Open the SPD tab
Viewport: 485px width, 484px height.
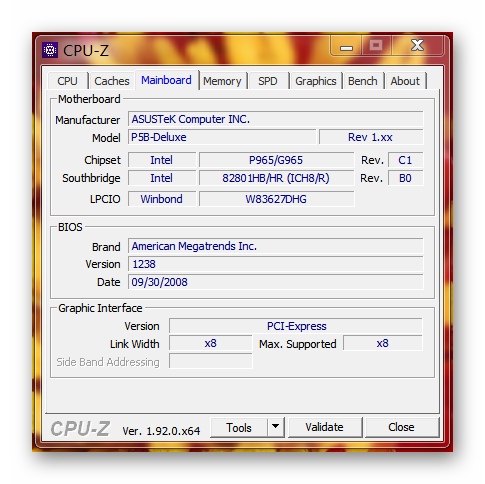click(x=268, y=81)
